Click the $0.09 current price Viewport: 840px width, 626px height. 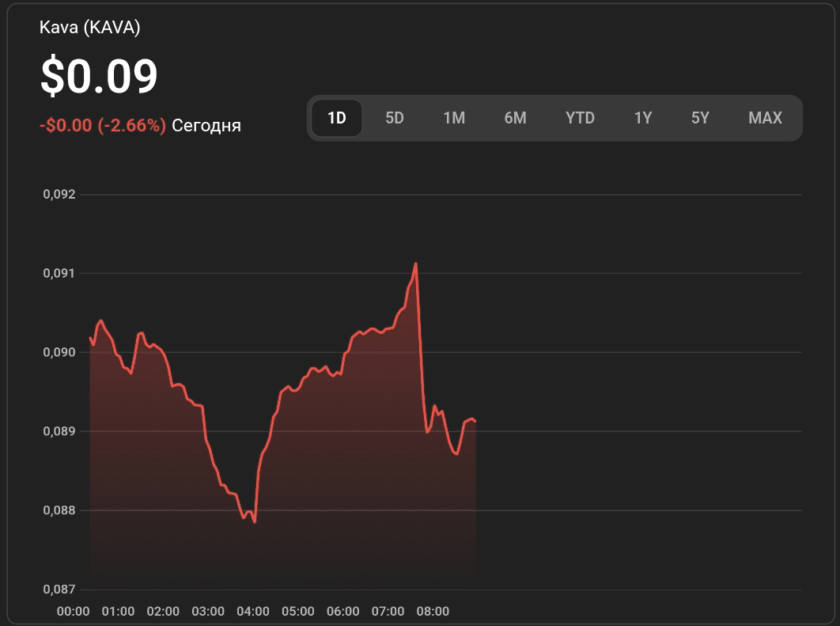pyautogui.click(x=99, y=76)
